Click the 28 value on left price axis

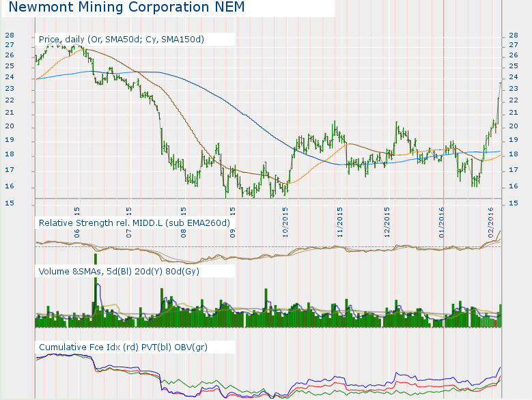pyautogui.click(x=9, y=35)
